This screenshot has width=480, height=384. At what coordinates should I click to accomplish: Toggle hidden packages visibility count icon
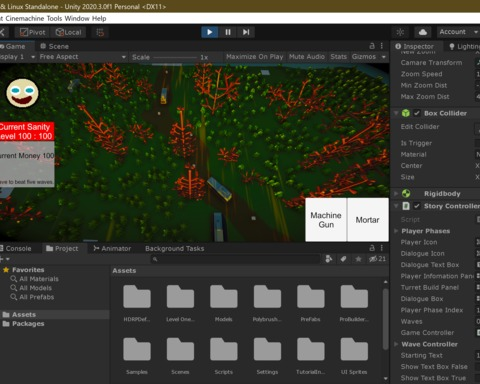[x=377, y=259]
